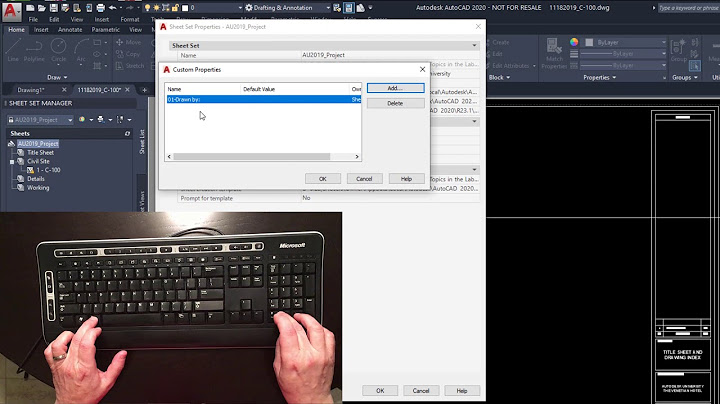
Task: Click the Sheet Selections icon in Sheet Set Manager
Action: tap(120, 119)
